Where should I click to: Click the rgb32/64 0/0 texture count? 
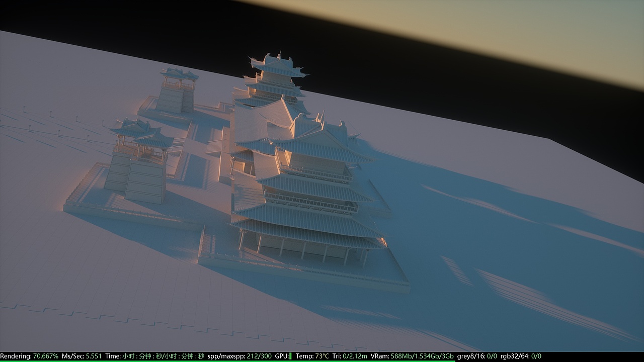tap(521, 356)
